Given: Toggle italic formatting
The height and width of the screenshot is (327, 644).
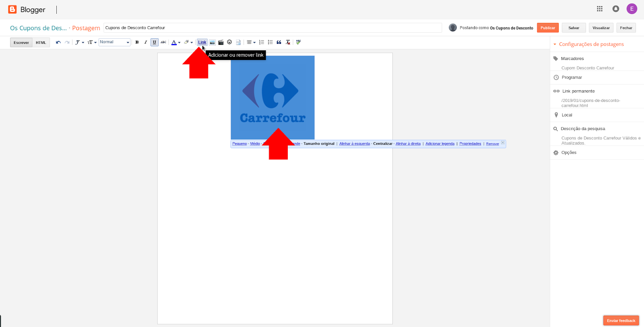Looking at the screenshot, I should (146, 42).
